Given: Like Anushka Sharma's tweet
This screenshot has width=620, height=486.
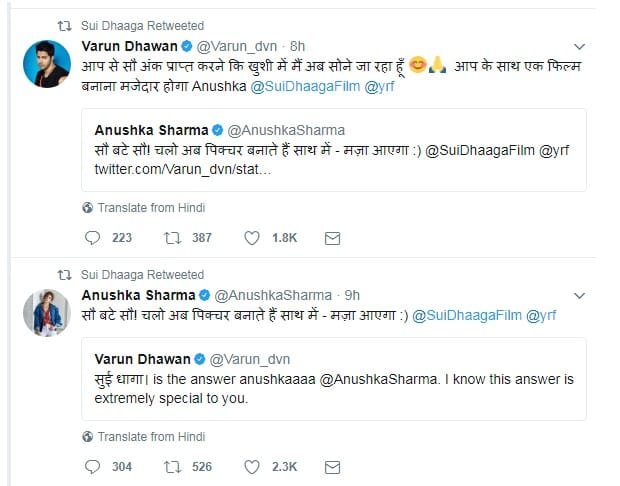Looking at the screenshot, I should (x=252, y=466).
